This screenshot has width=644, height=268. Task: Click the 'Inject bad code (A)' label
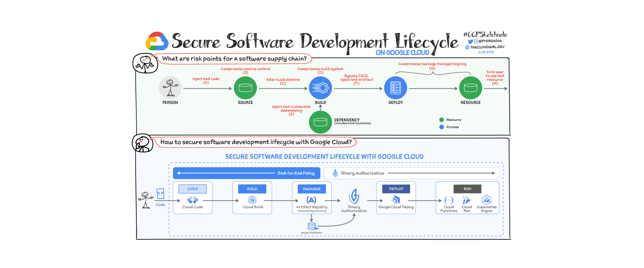click(x=206, y=80)
